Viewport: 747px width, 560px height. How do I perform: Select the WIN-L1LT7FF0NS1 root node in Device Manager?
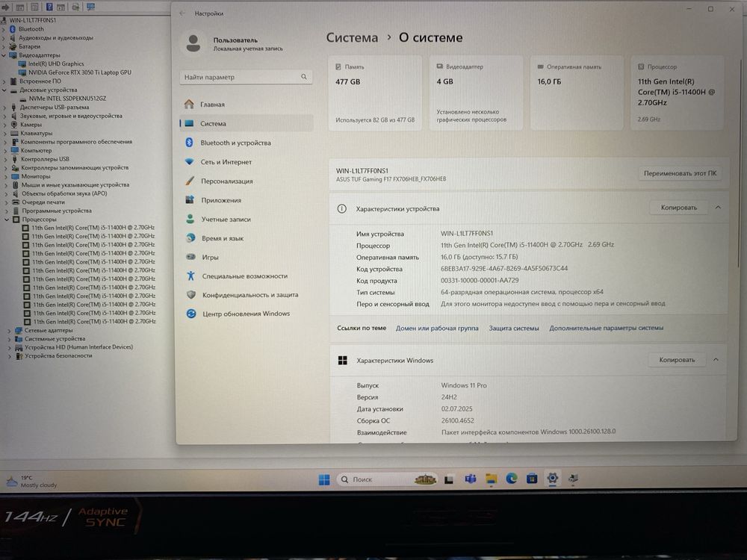click(x=32, y=20)
